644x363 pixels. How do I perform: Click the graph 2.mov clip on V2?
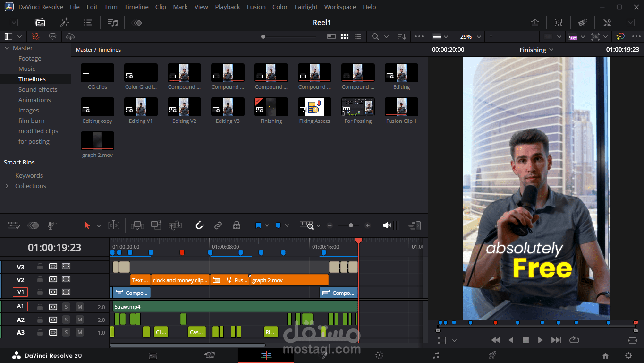coord(288,280)
